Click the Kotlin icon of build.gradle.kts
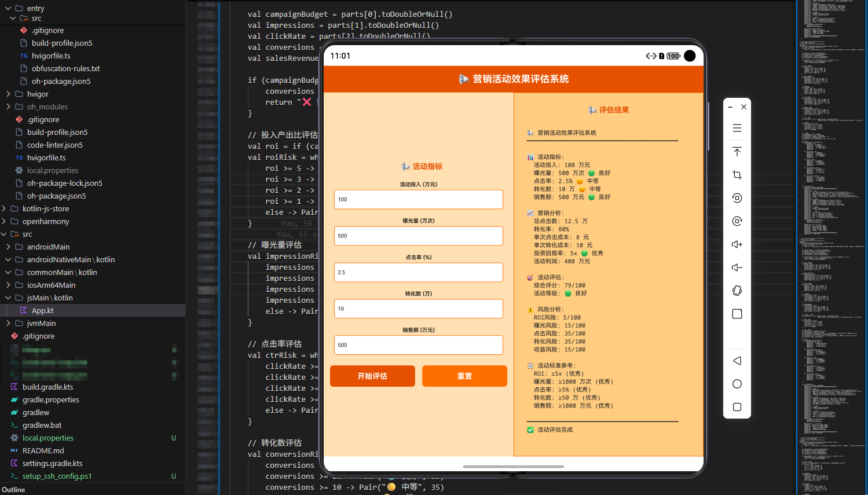Viewport: 868px width, 495px height. [x=14, y=387]
